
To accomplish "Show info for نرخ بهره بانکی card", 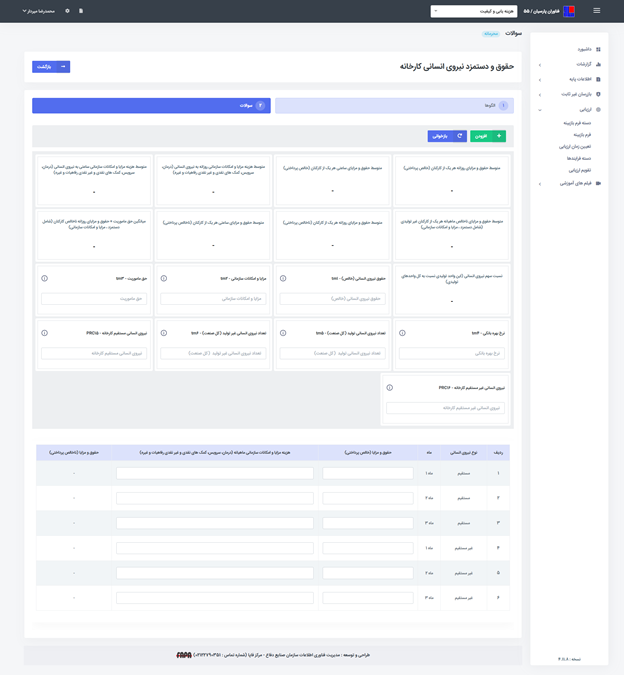I will pos(402,333).
